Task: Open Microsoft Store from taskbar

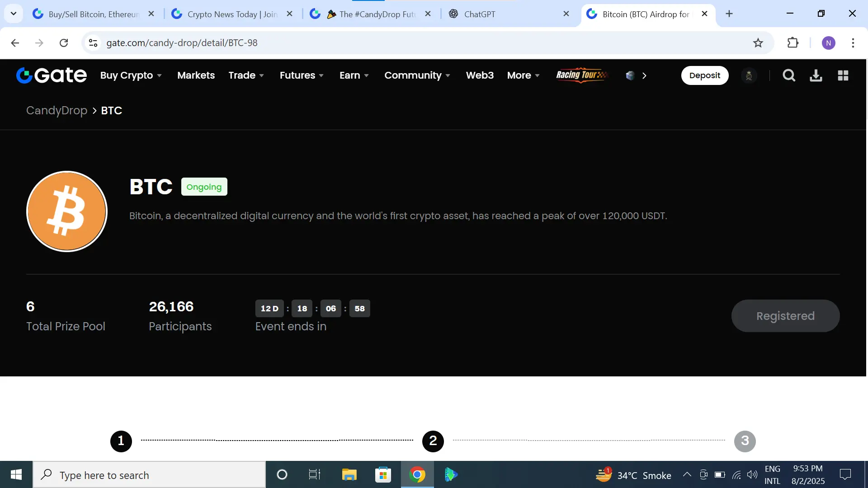Action: coord(383,475)
